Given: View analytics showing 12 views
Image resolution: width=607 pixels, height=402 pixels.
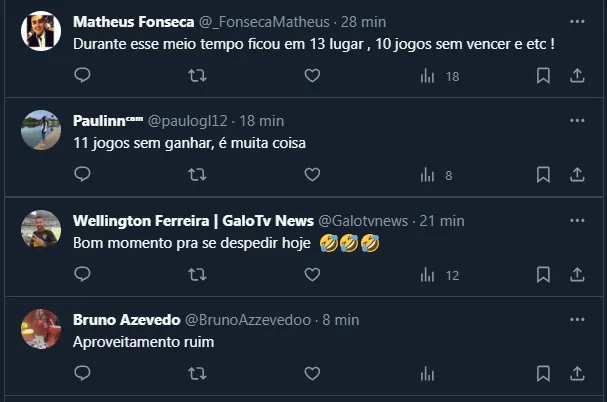Looking at the screenshot, I should coord(438,274).
